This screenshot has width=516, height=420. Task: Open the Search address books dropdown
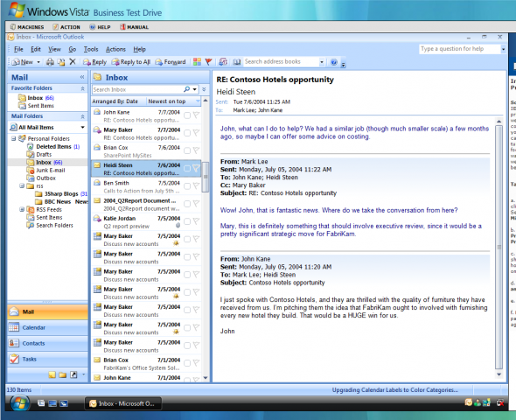coord(322,62)
